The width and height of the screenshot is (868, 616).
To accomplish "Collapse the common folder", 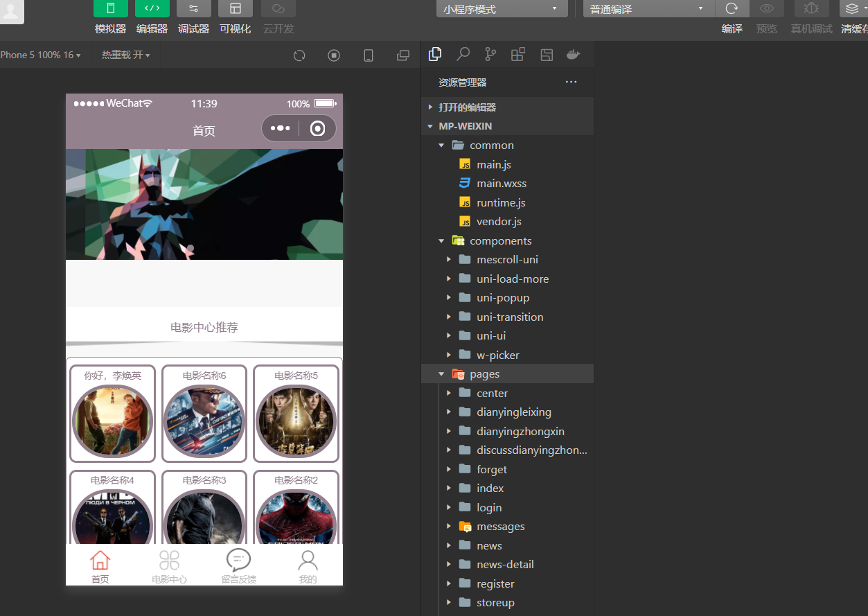I will [x=507, y=145].
